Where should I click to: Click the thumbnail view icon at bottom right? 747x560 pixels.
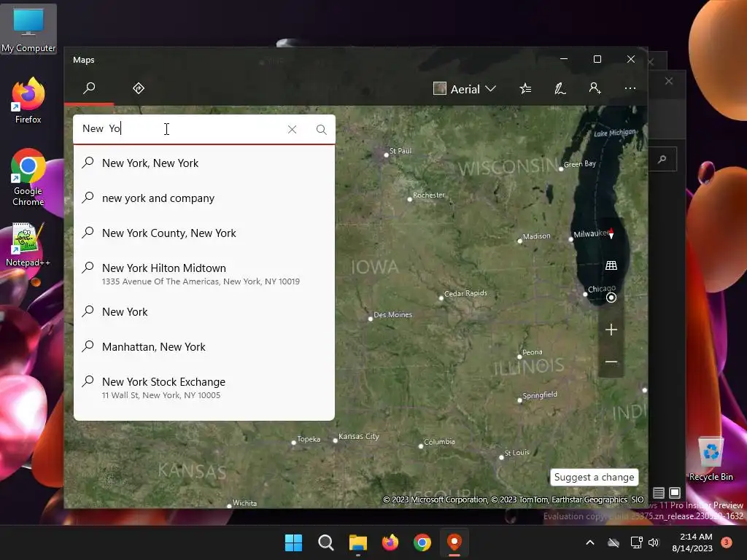point(675,492)
